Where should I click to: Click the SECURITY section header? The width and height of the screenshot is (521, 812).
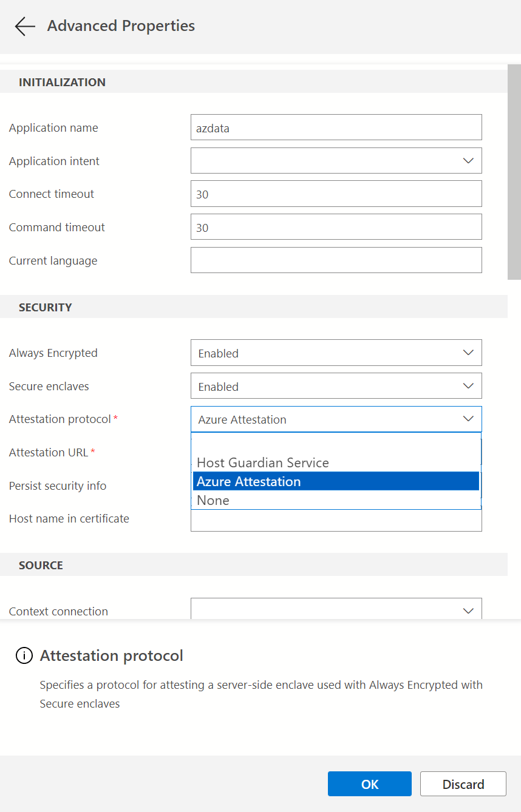[x=45, y=307]
